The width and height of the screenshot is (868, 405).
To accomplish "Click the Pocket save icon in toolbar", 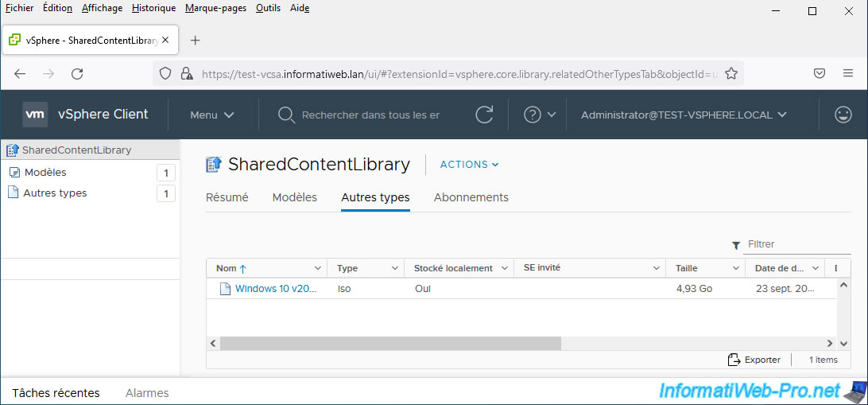I will pos(819,73).
